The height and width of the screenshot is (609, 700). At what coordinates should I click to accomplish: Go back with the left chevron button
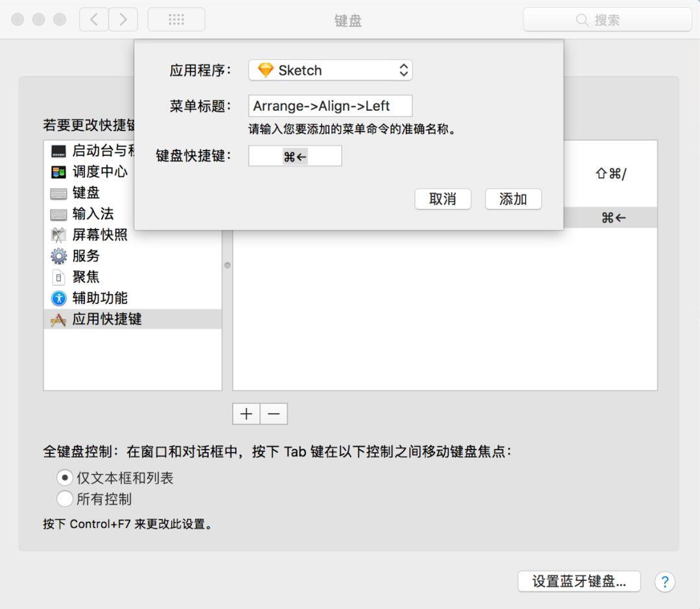pyautogui.click(x=94, y=19)
